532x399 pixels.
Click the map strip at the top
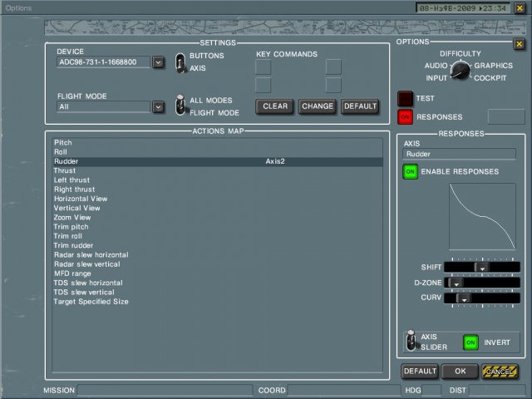tap(285, 27)
